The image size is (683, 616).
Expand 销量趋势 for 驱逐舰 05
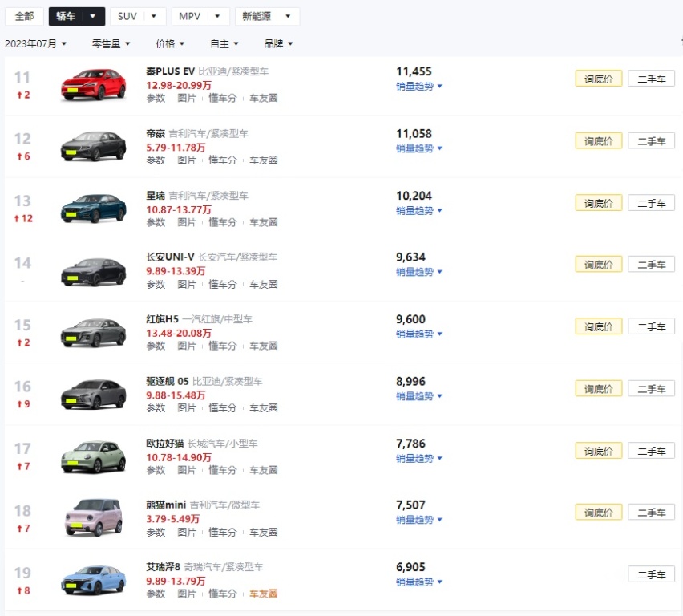pyautogui.click(x=419, y=396)
